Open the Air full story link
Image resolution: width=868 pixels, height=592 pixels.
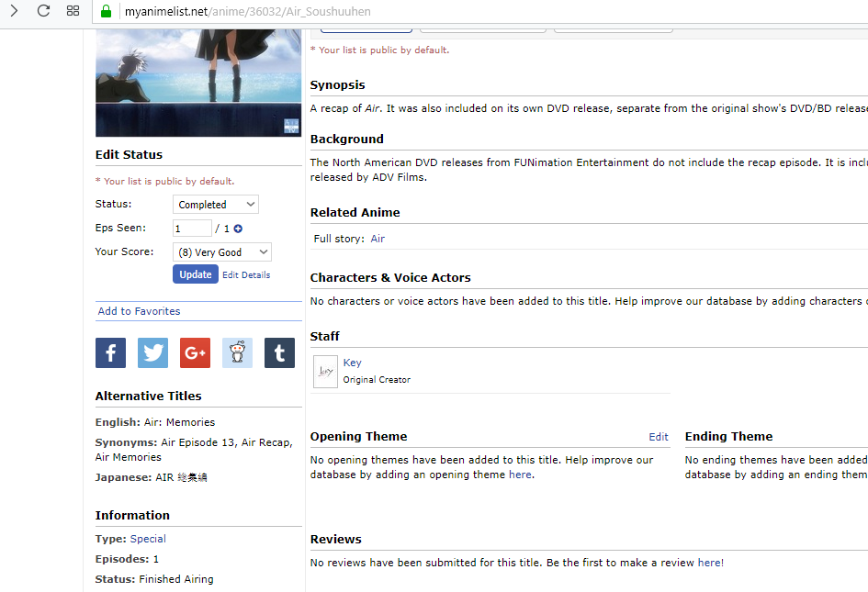click(x=378, y=239)
